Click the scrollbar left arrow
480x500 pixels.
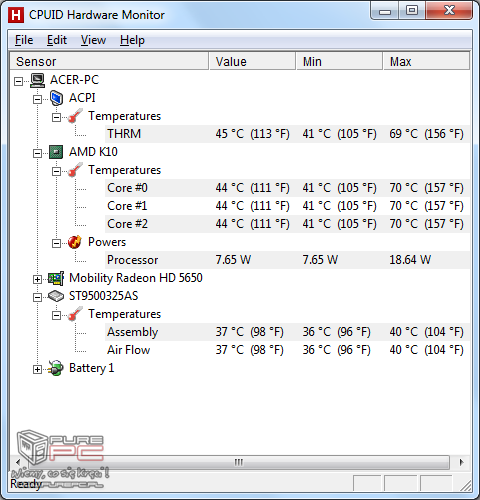pyautogui.click(x=18, y=462)
